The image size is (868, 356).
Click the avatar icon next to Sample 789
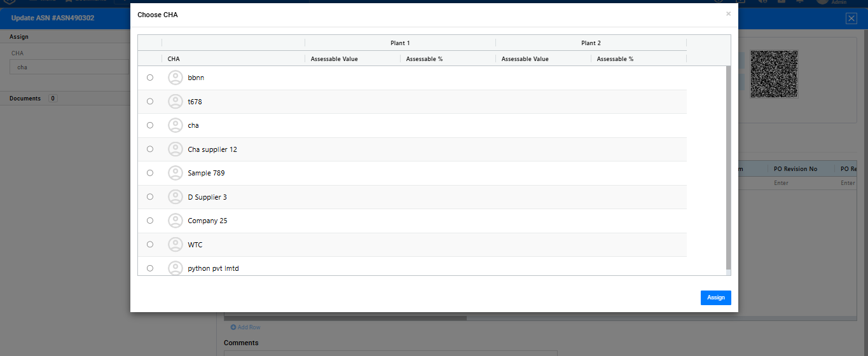(x=175, y=173)
